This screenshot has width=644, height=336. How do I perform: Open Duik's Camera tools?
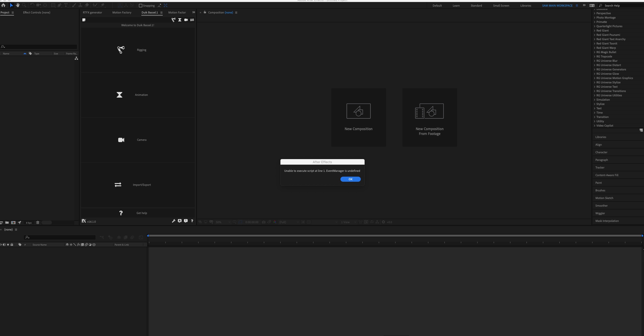pyautogui.click(x=138, y=140)
